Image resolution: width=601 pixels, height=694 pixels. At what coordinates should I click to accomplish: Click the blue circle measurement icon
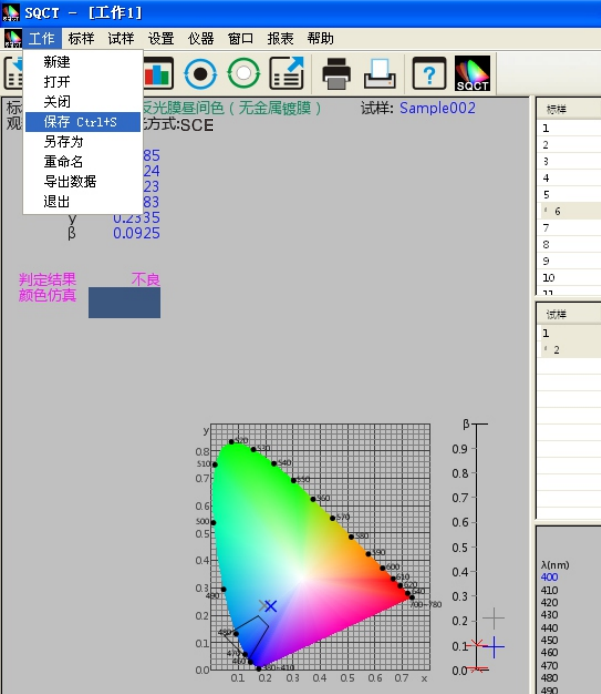tap(201, 73)
